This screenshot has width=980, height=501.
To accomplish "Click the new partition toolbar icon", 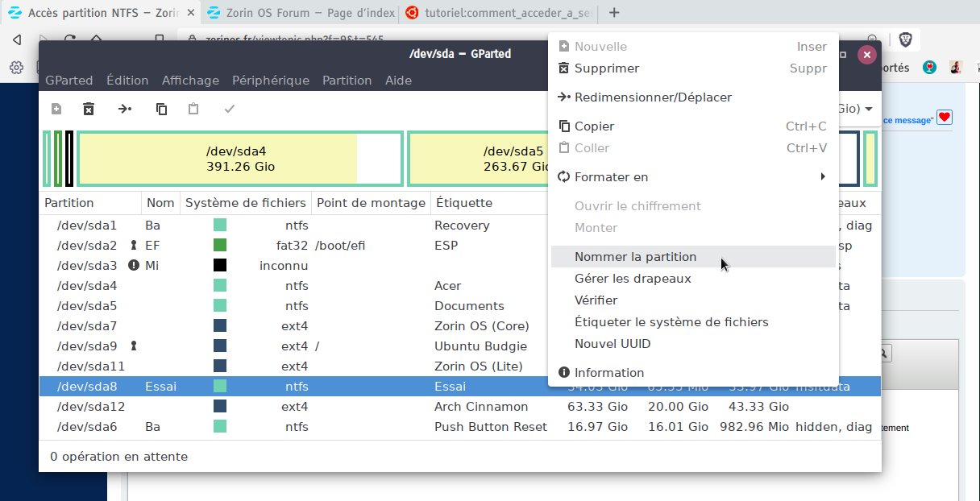I will point(56,109).
